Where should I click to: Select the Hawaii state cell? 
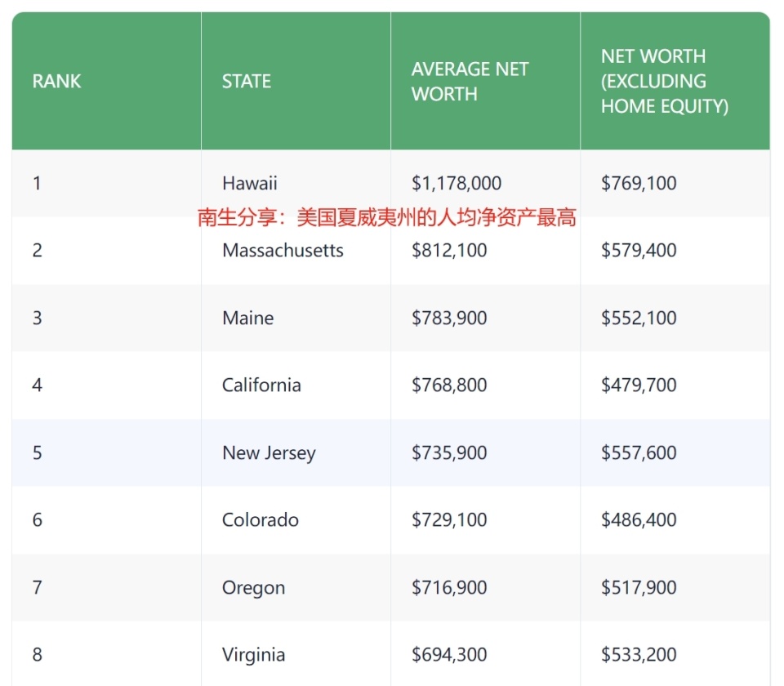coord(250,183)
